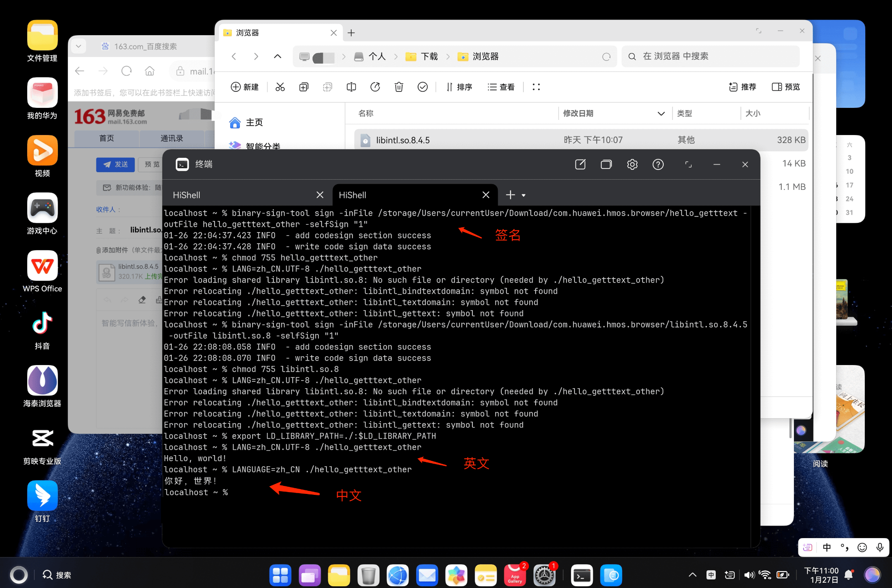Click the delete trash icon in file manager toolbar
Screen dimensions: 892x588
coord(399,87)
